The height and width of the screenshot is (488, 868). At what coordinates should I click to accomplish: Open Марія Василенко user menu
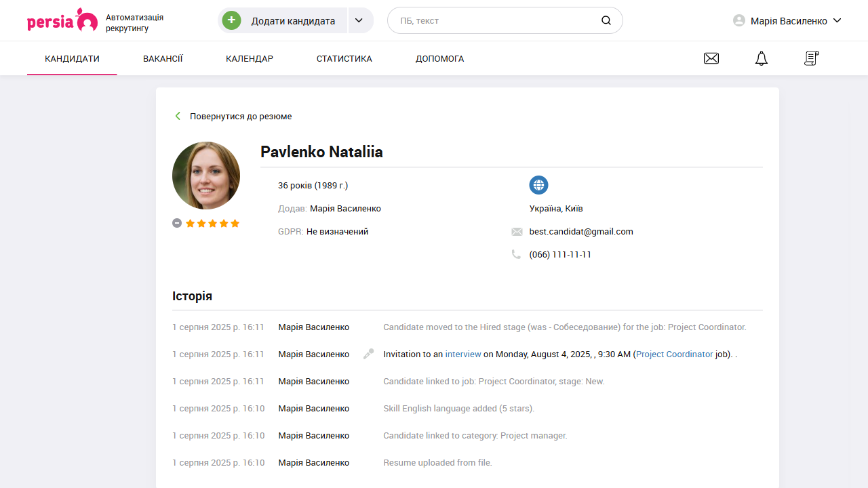click(787, 21)
